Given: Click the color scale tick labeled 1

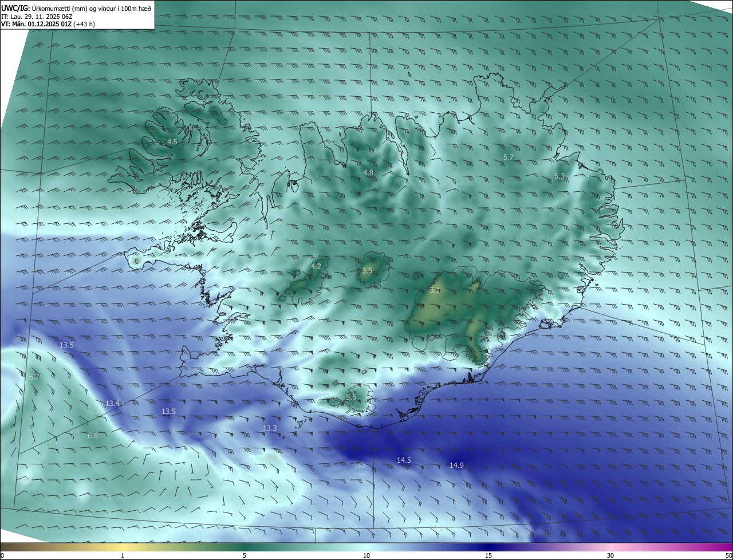Looking at the screenshot, I should point(123,555).
